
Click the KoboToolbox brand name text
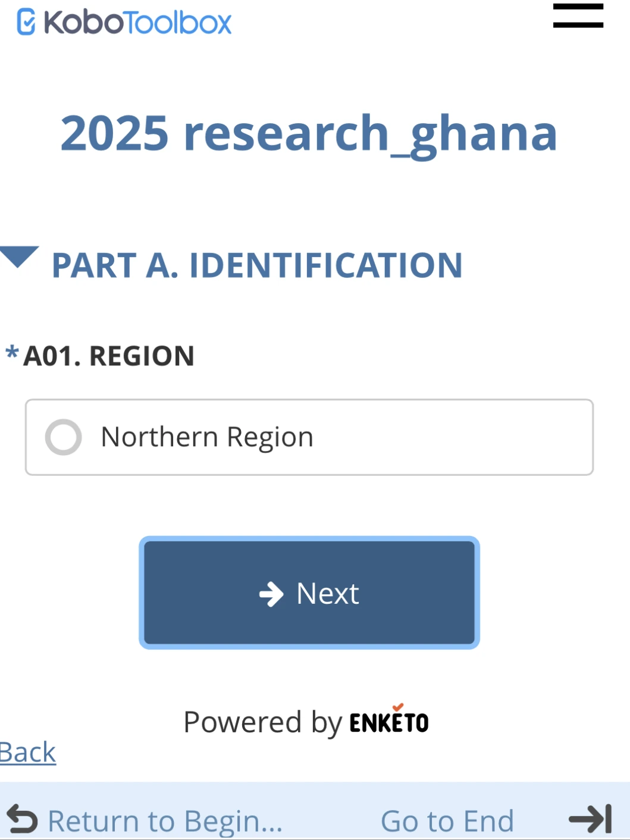pos(137,23)
